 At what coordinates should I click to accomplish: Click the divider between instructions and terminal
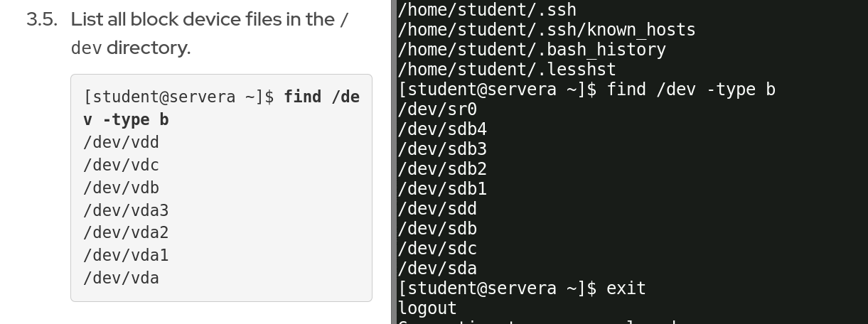(x=392, y=162)
